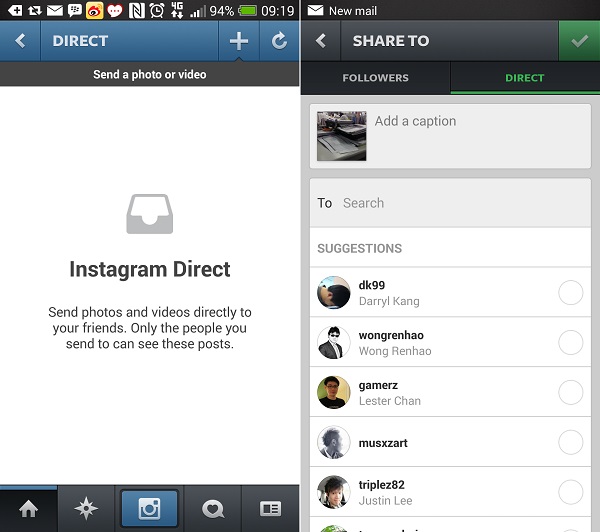Tap gamerz's profile picture
The image size is (600, 532).
pyautogui.click(x=333, y=392)
